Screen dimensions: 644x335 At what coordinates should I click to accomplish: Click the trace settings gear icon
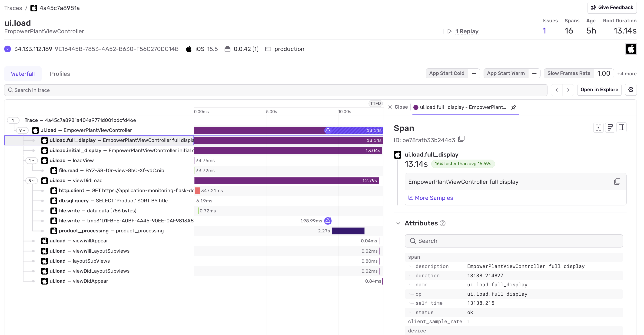(631, 90)
